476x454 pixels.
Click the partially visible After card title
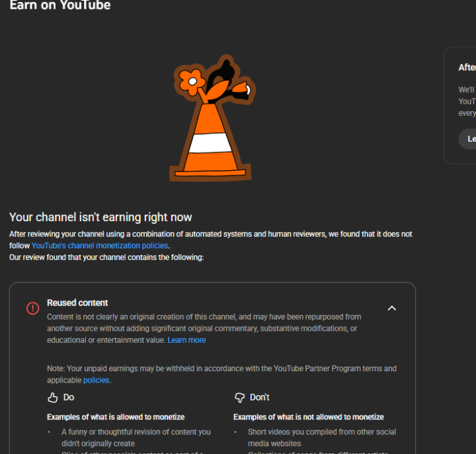pyautogui.click(x=467, y=67)
